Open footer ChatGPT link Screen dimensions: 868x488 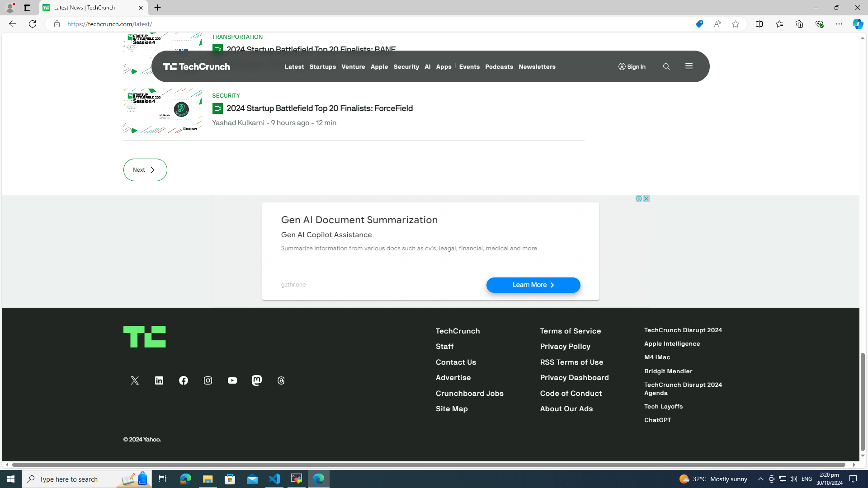(x=658, y=420)
